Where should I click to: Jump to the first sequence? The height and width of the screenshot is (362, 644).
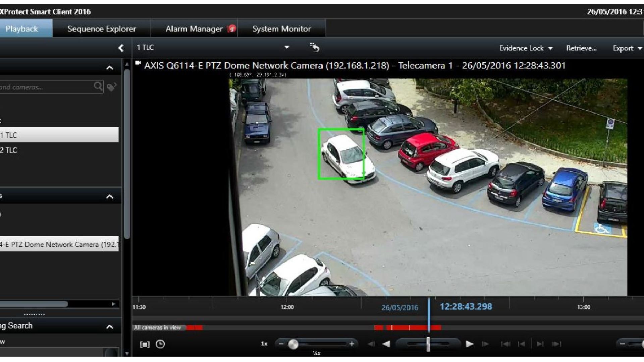pos(505,344)
